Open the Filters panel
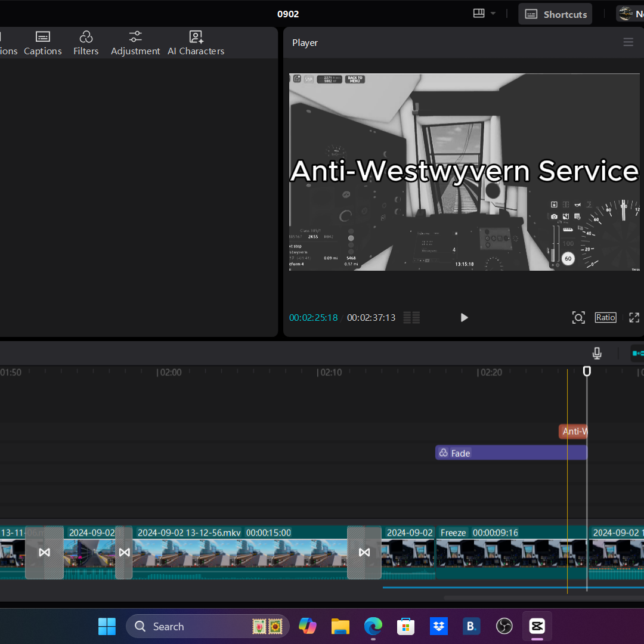The height and width of the screenshot is (644, 644). pos(86,44)
